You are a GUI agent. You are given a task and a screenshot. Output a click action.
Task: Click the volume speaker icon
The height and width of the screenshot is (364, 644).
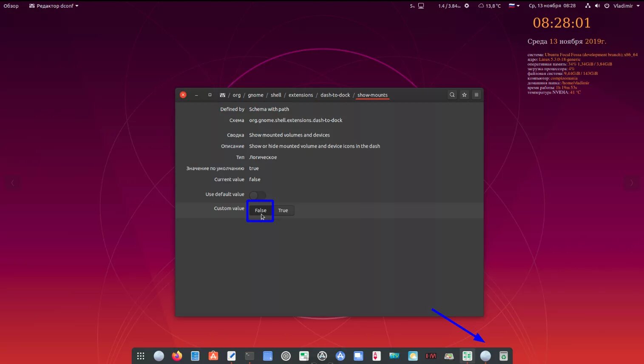tap(597, 6)
